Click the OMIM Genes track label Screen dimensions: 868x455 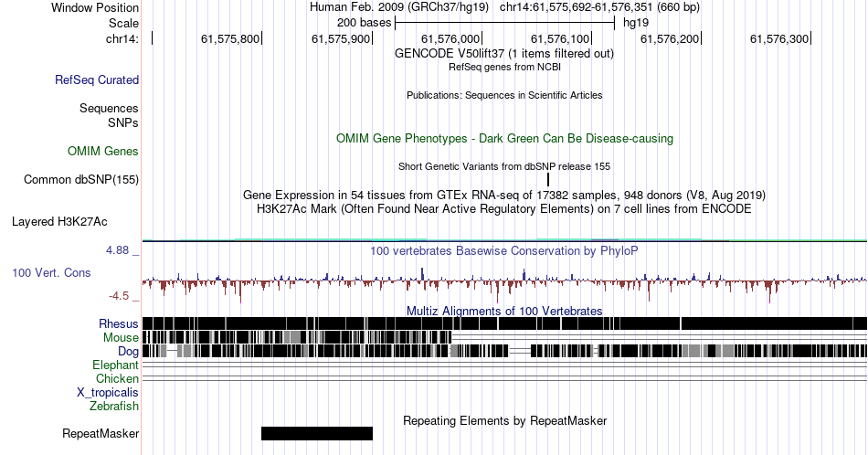103,151
